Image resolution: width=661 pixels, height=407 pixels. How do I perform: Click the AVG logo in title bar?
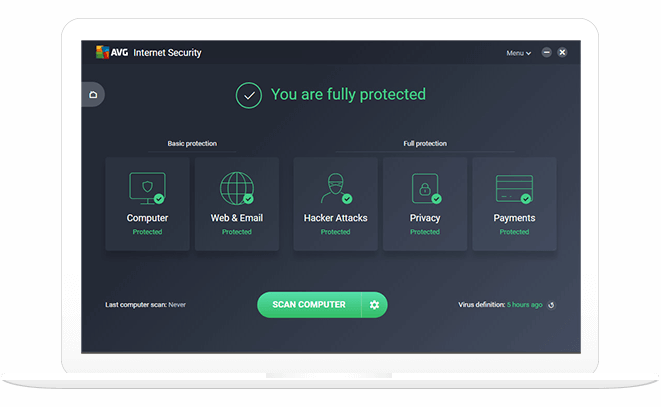[104, 52]
